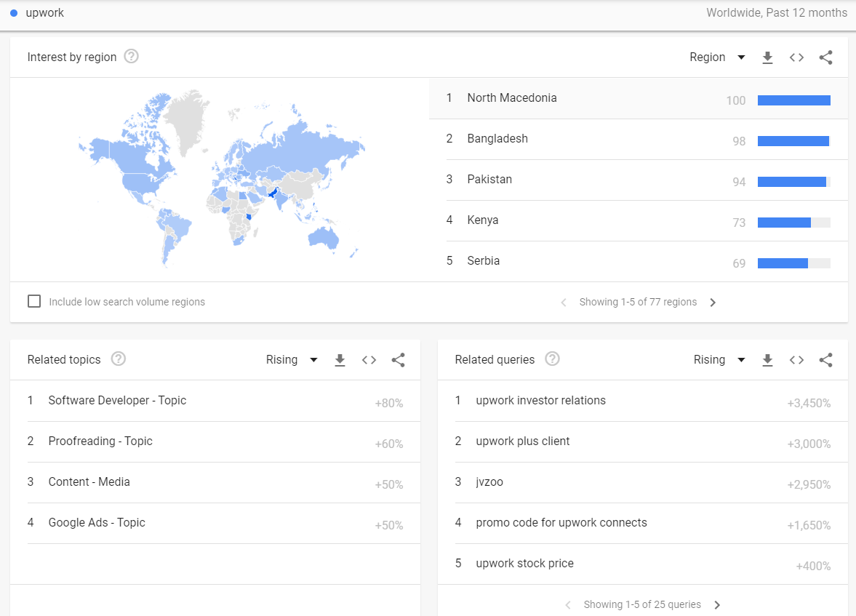Click the +80% value
Image resolution: width=856 pixels, height=616 pixels.
click(x=388, y=404)
